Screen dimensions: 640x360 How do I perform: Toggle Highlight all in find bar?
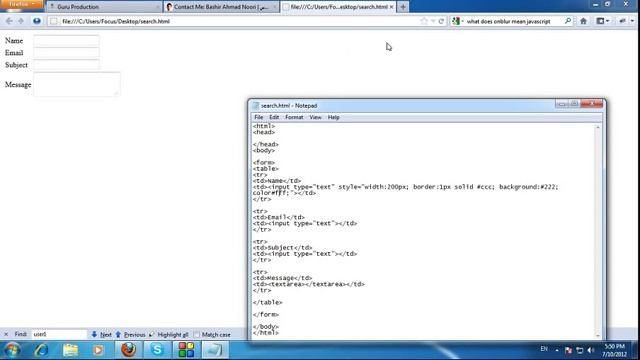[x=169, y=334]
